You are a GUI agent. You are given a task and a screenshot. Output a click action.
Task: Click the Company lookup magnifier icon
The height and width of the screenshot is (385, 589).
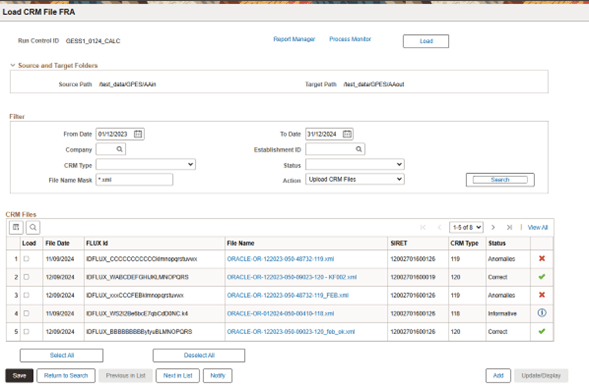pos(119,149)
